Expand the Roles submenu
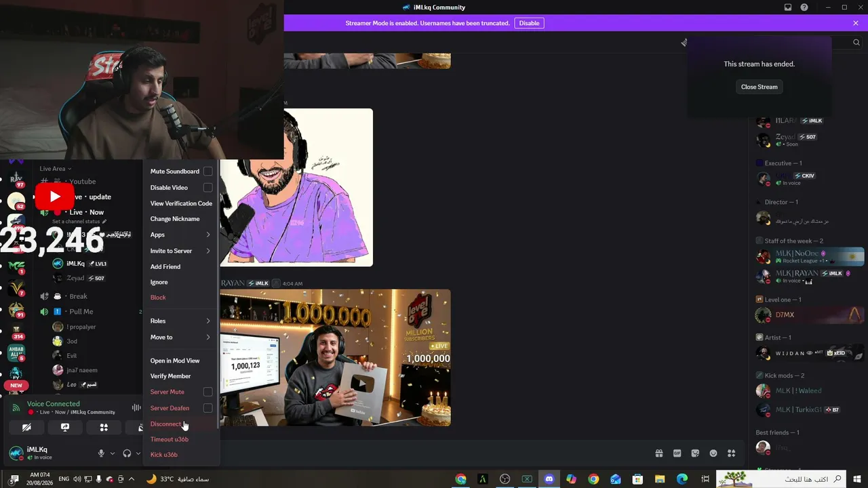868x488 pixels. (181, 321)
